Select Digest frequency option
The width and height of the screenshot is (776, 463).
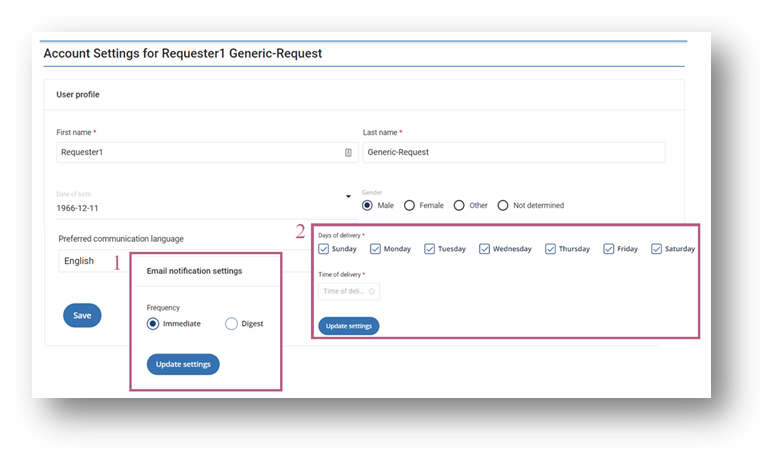pos(231,324)
